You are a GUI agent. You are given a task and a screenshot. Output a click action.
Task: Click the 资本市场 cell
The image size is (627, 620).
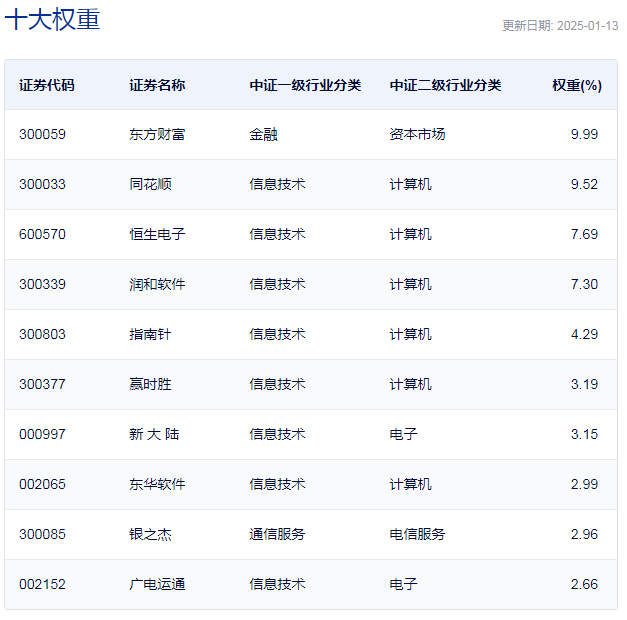tap(417, 134)
